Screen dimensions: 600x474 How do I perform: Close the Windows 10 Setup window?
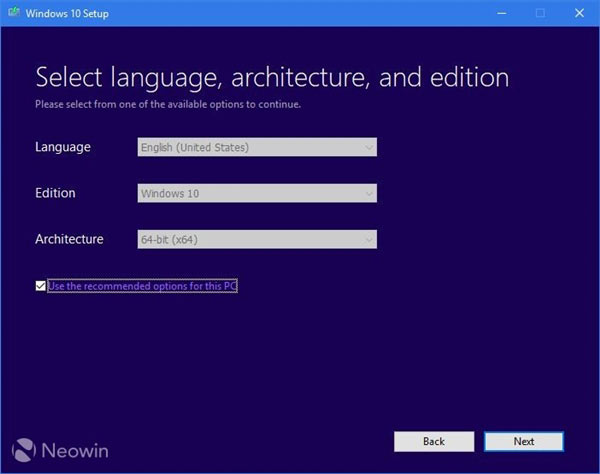(x=579, y=13)
